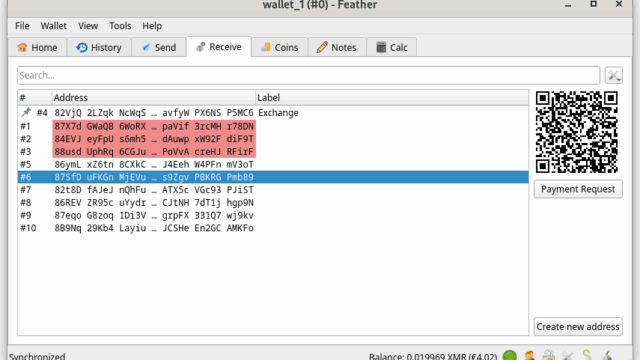
Task: Open the View menu
Action: coord(88,26)
